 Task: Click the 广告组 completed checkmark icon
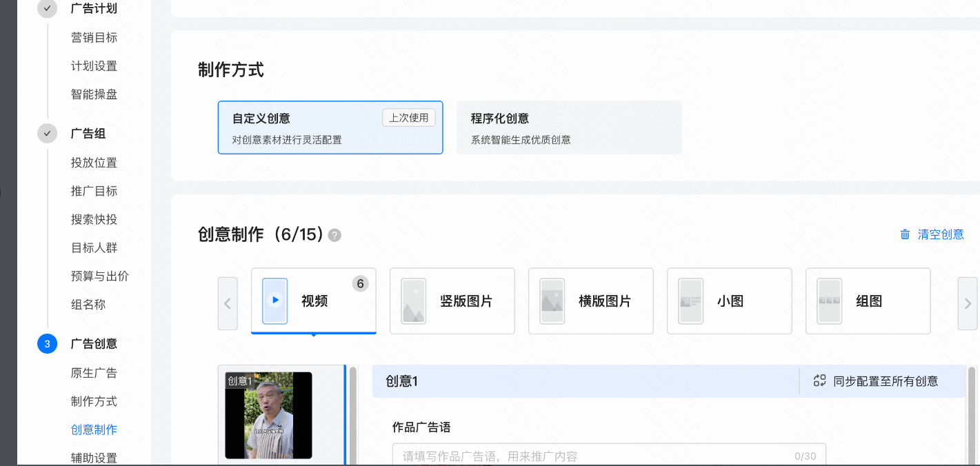(48, 133)
